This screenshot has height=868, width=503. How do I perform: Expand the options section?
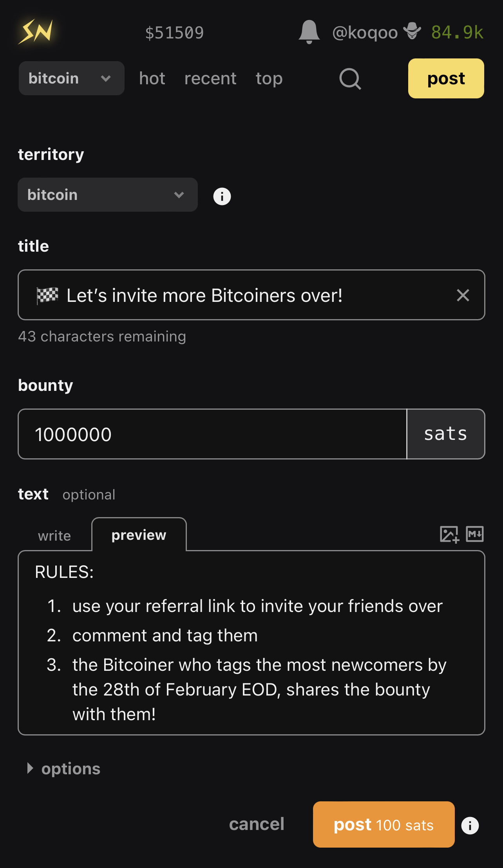[63, 769]
